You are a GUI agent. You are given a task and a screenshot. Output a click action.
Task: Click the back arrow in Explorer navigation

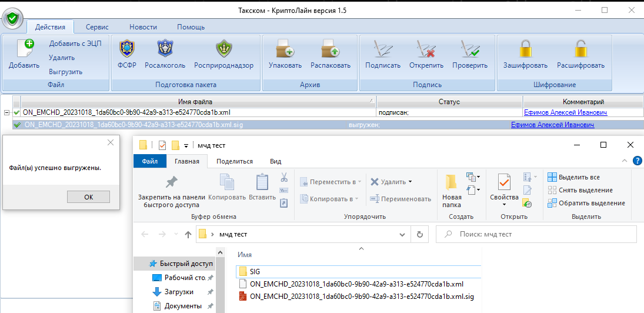click(145, 235)
